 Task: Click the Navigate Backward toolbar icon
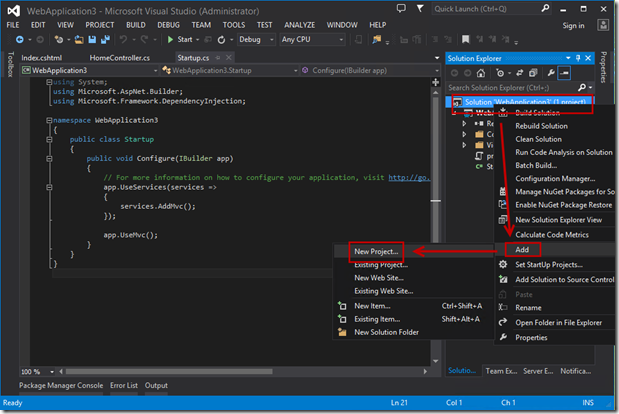[x=19, y=39]
